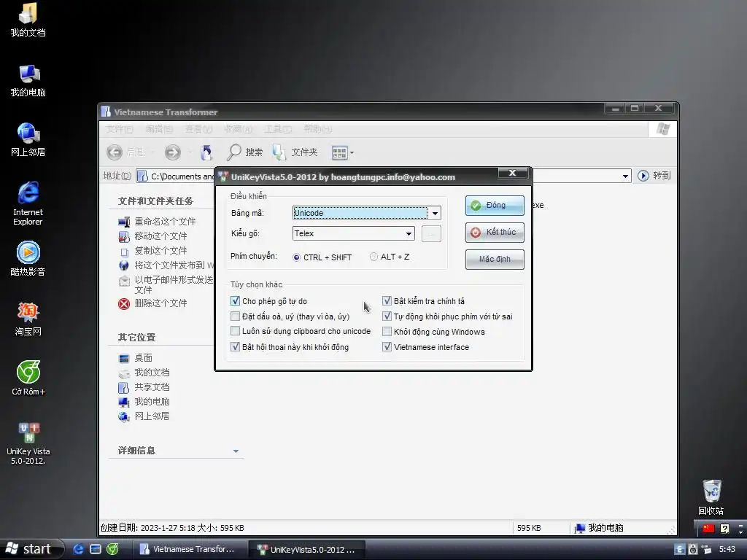Screen dimensions: 747x560
Task: Click the 我的电脑 zone in the status bar
Action: [x=600, y=528]
